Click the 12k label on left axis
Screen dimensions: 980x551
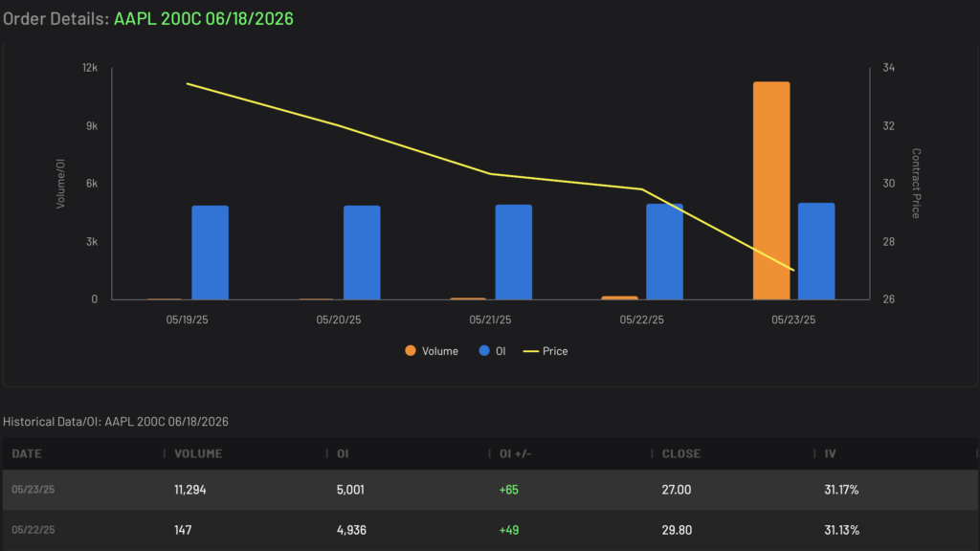point(90,68)
